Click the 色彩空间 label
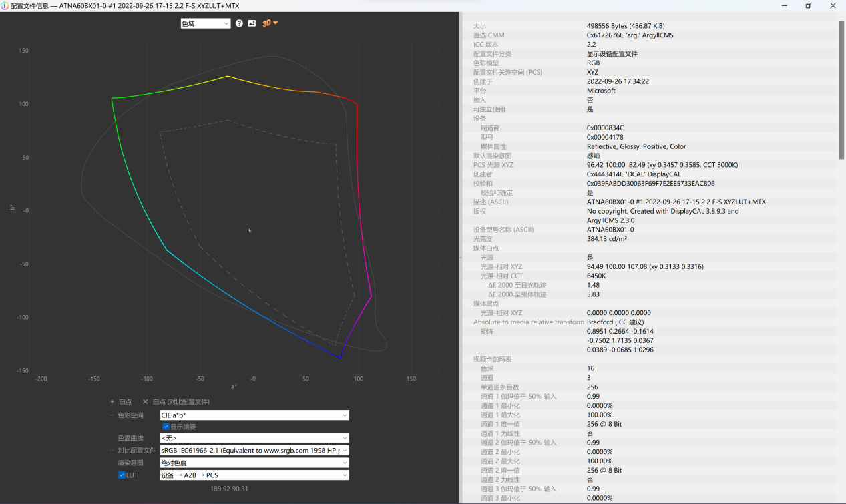The width and height of the screenshot is (846, 504). pyautogui.click(x=131, y=415)
